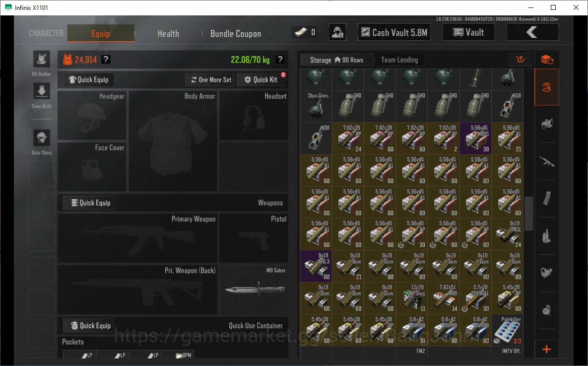Select the purple 5.56x45 M855 ammo stack
Viewport: 588px width, 366px height.
pos(475,138)
